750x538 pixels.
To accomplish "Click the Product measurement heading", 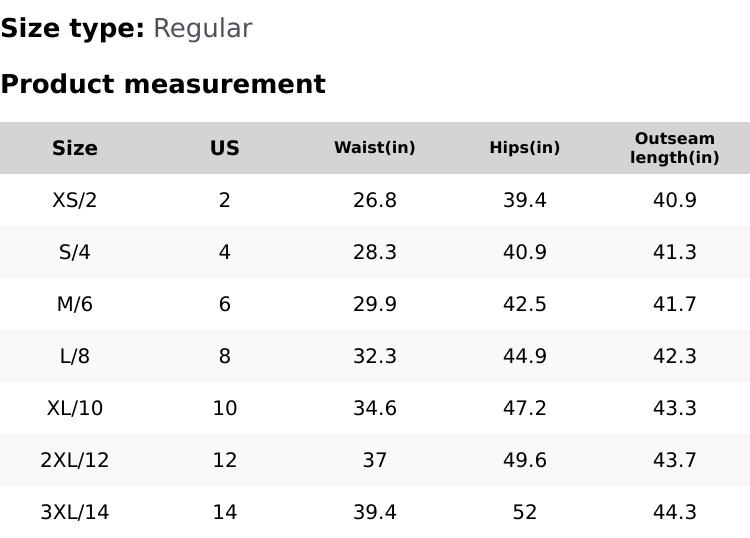I will click(x=163, y=84).
